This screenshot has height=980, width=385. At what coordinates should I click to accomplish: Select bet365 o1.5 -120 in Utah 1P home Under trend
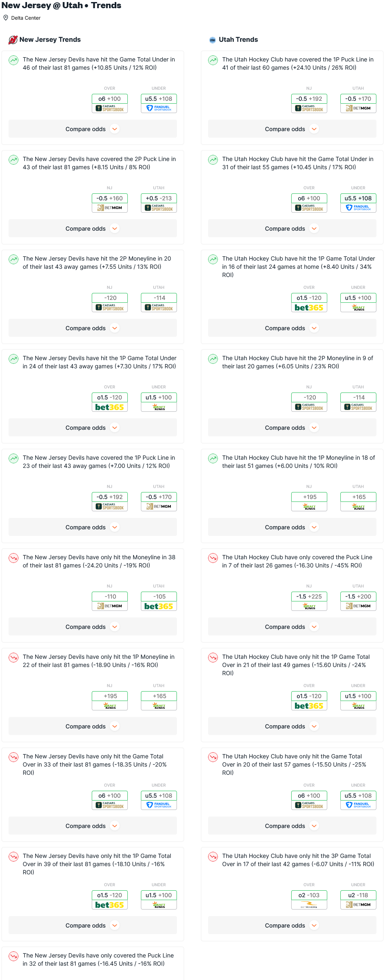point(309,302)
